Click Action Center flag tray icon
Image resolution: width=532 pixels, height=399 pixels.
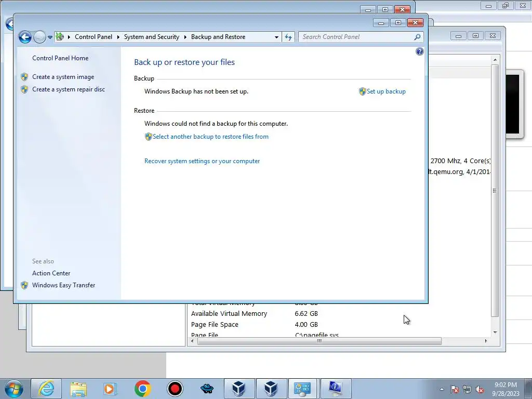coord(455,389)
